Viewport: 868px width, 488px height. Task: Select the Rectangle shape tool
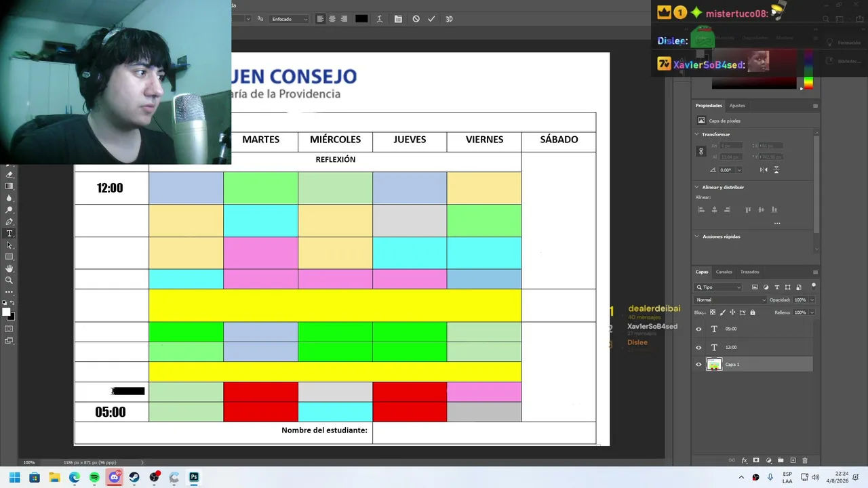pyautogui.click(x=9, y=257)
